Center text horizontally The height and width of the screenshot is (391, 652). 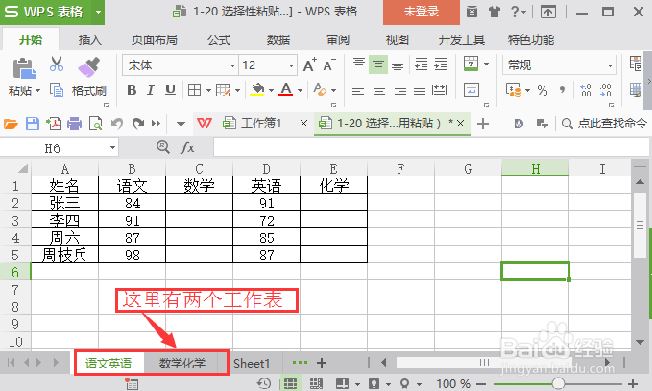click(379, 91)
